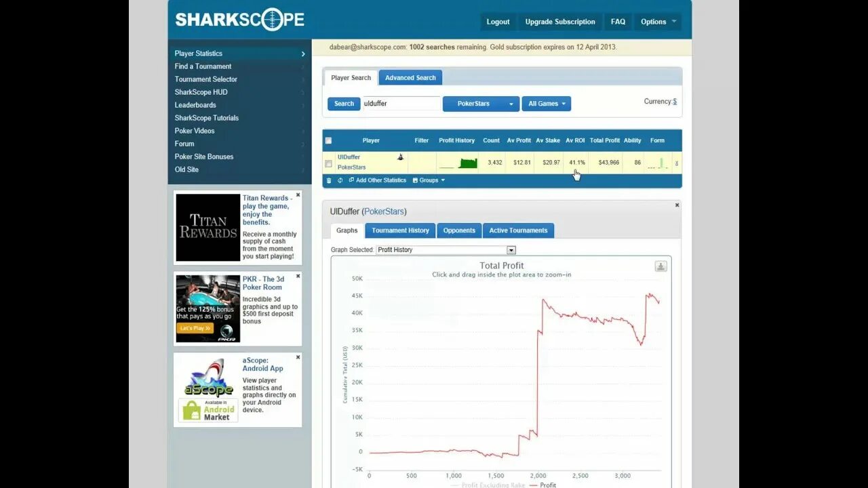Click the Android Market badge

click(x=208, y=411)
